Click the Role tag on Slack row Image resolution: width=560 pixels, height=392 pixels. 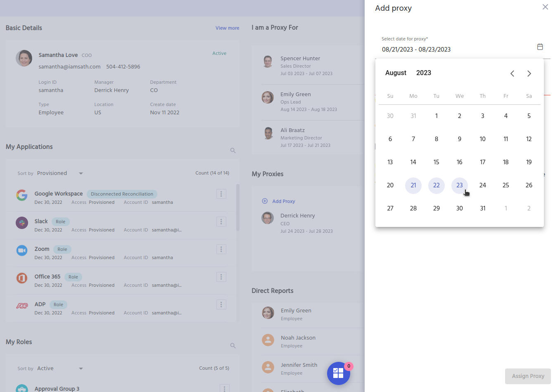click(x=61, y=222)
